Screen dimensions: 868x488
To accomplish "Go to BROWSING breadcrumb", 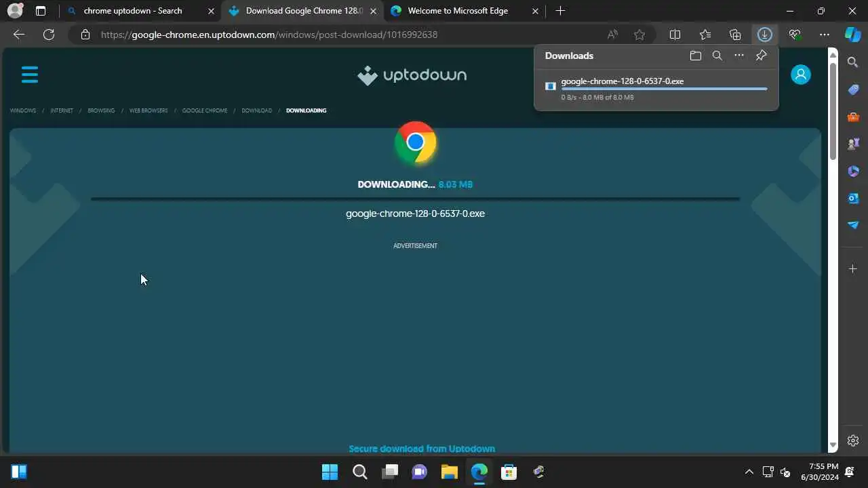I will coord(101,110).
